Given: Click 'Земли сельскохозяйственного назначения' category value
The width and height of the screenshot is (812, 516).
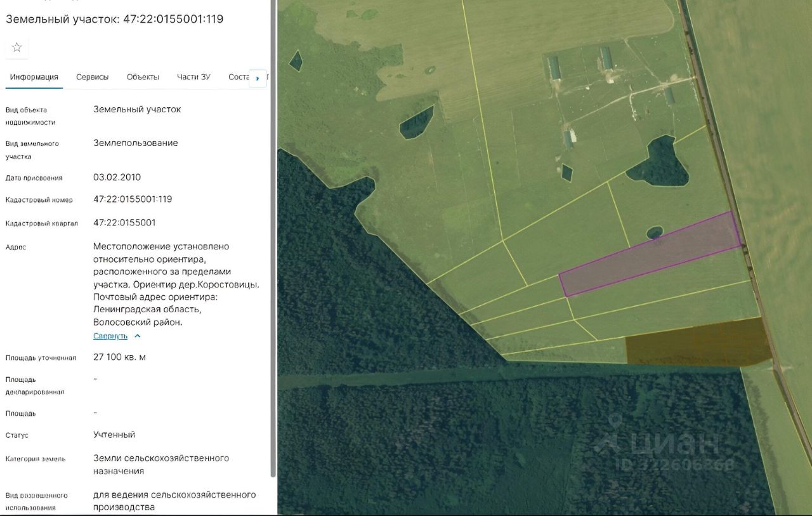Looking at the screenshot, I should pyautogui.click(x=161, y=465).
